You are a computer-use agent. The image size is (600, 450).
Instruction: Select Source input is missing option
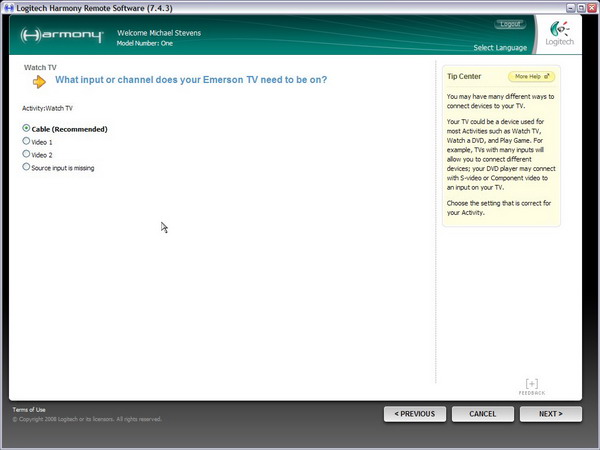click(26, 167)
